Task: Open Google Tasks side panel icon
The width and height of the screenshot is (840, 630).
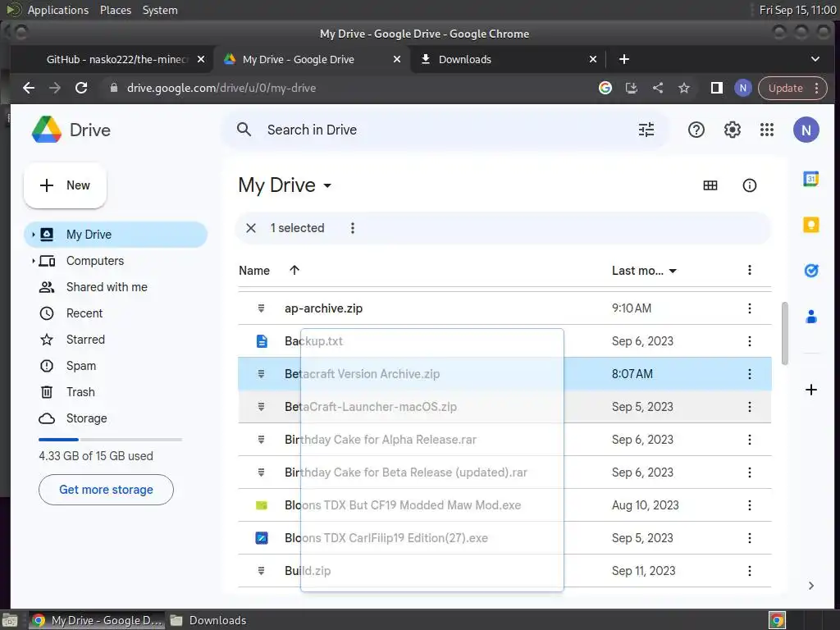Action: tap(810, 271)
